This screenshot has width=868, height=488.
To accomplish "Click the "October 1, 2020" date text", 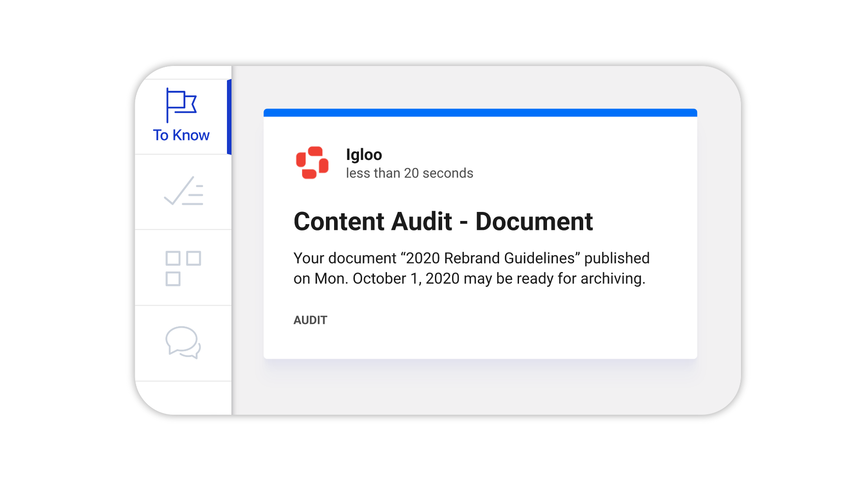I will [x=406, y=278].
